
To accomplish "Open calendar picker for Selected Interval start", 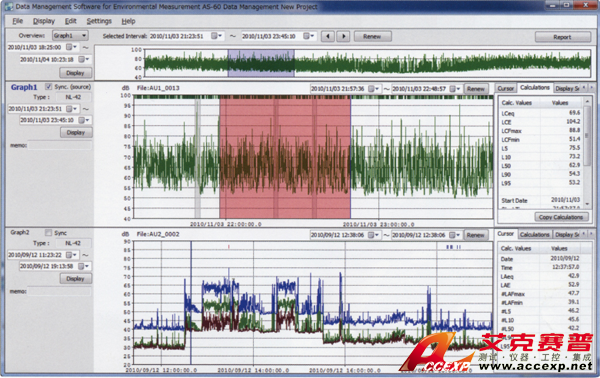I will point(217,36).
